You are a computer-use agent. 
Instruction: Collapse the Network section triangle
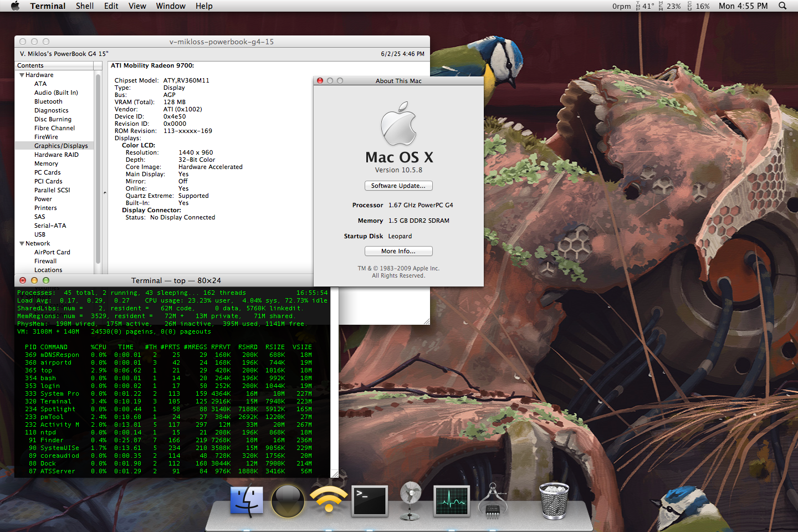pyautogui.click(x=22, y=243)
